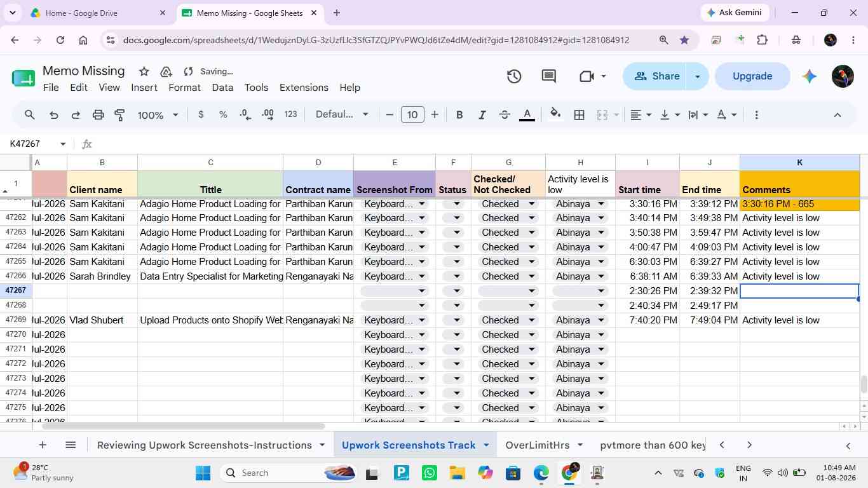
Task: Click the paint format roller icon
Action: [119, 115]
